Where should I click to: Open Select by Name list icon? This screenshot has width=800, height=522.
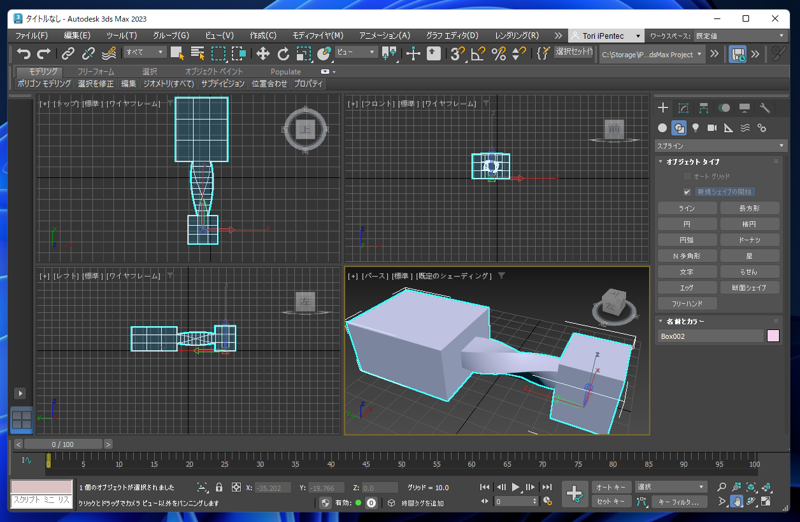pos(197,53)
